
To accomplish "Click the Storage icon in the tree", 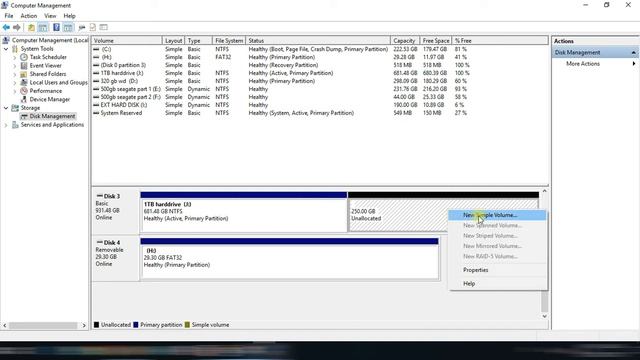I will tap(15, 108).
